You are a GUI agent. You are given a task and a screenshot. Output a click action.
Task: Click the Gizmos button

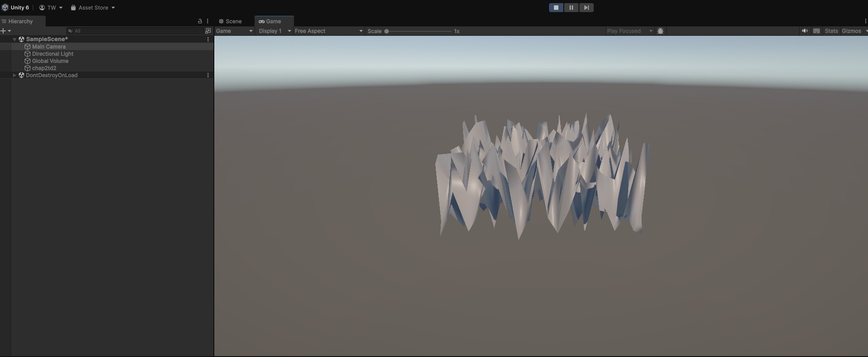[851, 31]
